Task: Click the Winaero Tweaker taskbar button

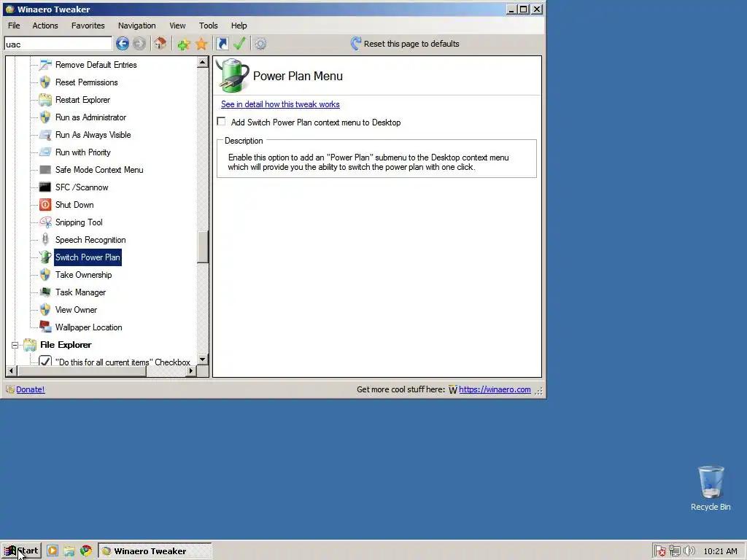Action: pyautogui.click(x=155, y=551)
